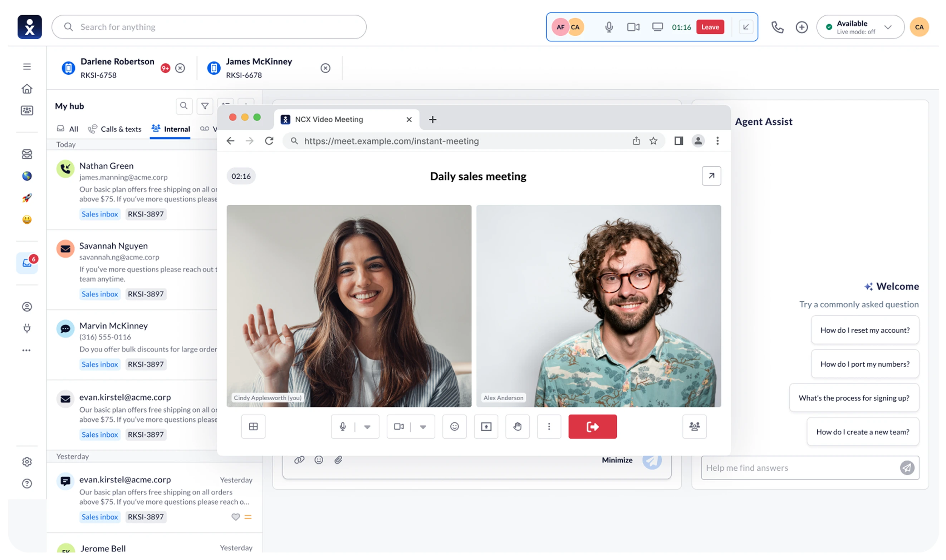
Task: Ask How do I reset my account?
Action: 865,330
